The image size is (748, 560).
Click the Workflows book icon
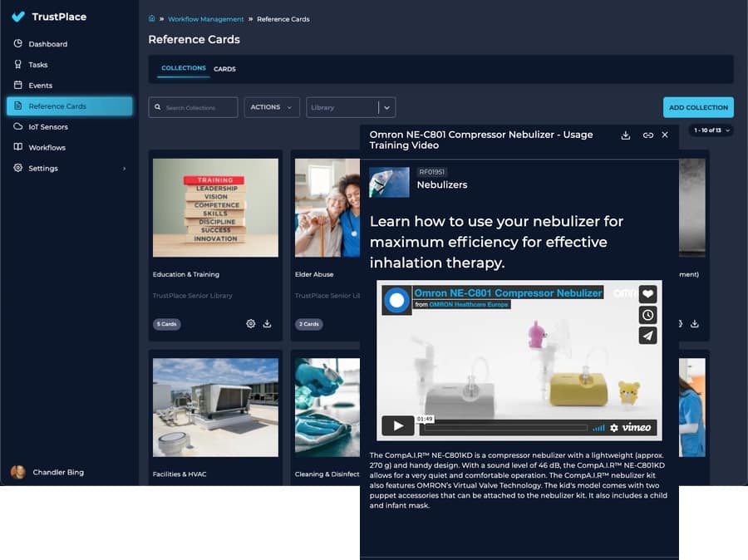coord(18,147)
